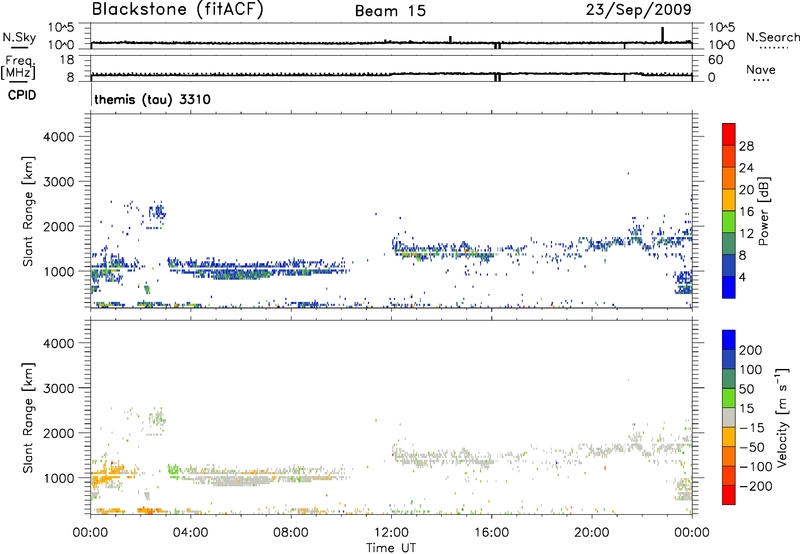Click the red bottom of Velocity color bar

[729, 495]
